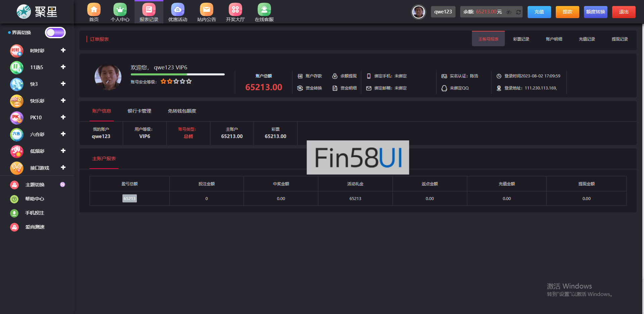Toggle balance visibility eye icon
The width and height of the screenshot is (644, 314).
click(509, 12)
